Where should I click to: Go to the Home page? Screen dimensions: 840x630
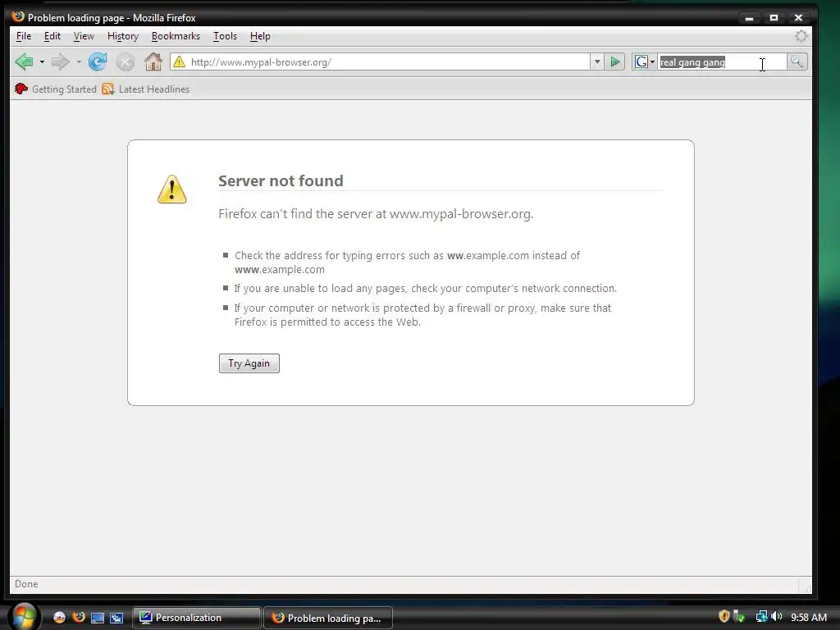(153, 62)
